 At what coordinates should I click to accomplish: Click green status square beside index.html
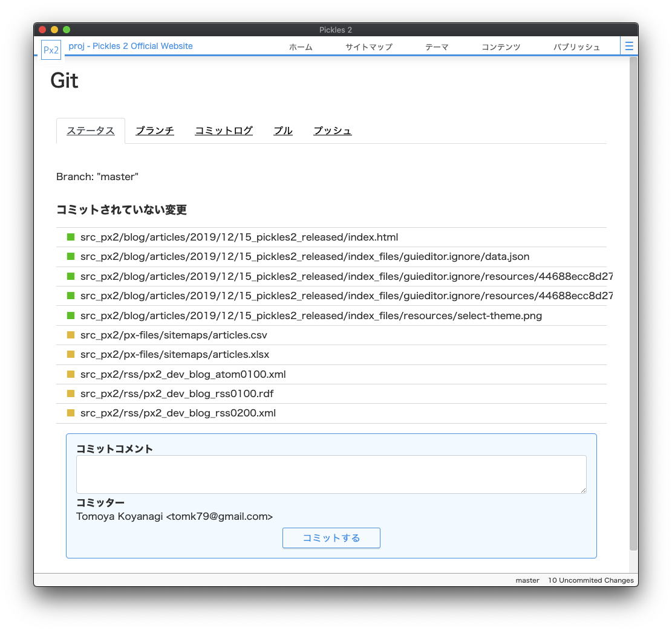click(x=71, y=237)
